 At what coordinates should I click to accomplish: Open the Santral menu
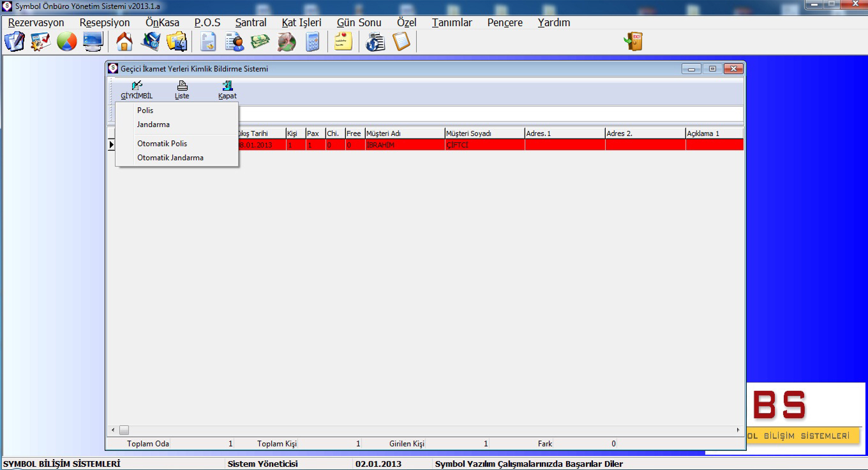tap(251, 22)
